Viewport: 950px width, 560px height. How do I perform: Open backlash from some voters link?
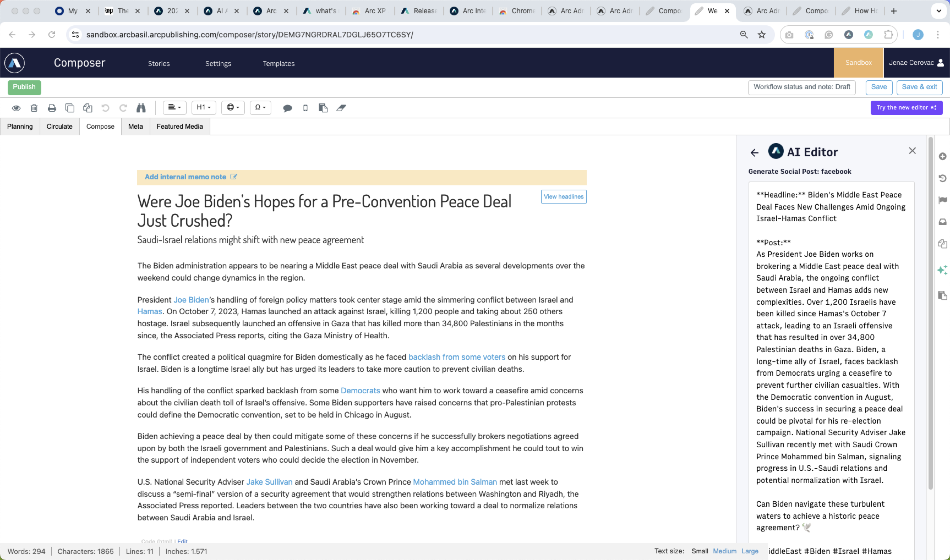(457, 357)
